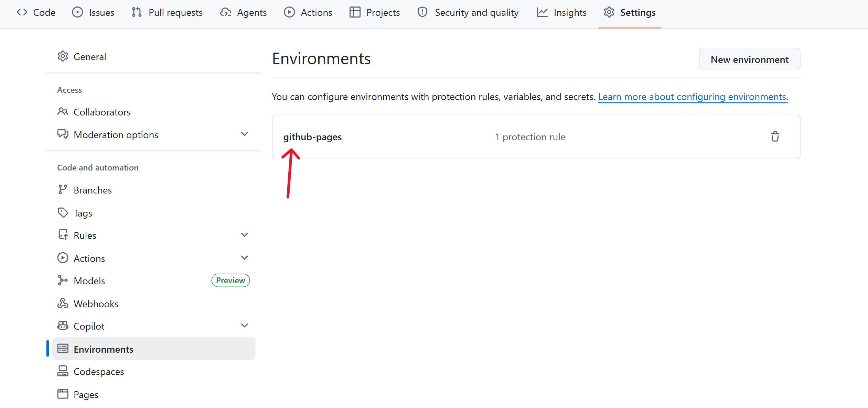The height and width of the screenshot is (408, 868).
Task: Click the Settings gear icon in top nav
Action: 609,12
